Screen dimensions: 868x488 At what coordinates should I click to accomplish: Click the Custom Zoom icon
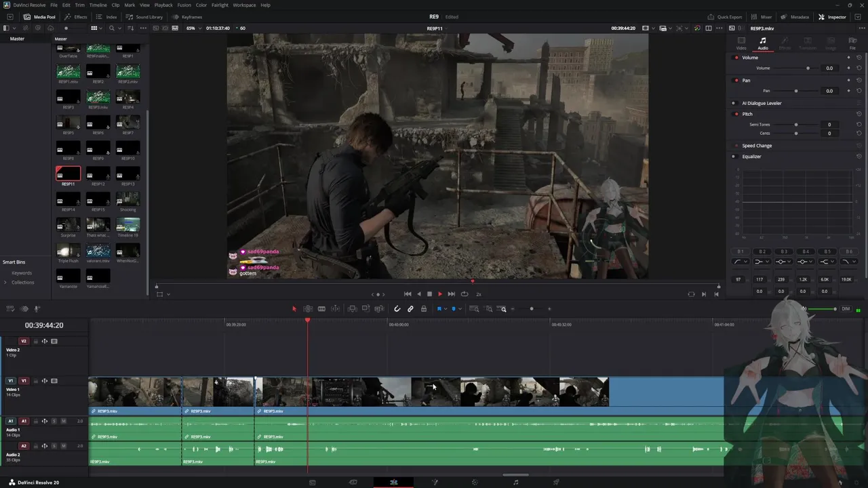[503, 309]
